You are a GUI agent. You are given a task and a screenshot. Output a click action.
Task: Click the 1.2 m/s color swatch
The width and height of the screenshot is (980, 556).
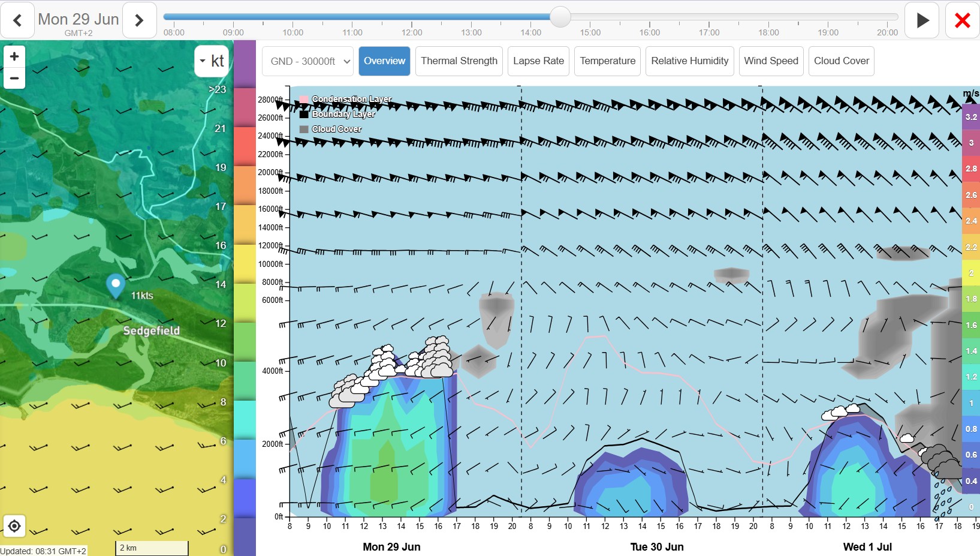coord(971,377)
